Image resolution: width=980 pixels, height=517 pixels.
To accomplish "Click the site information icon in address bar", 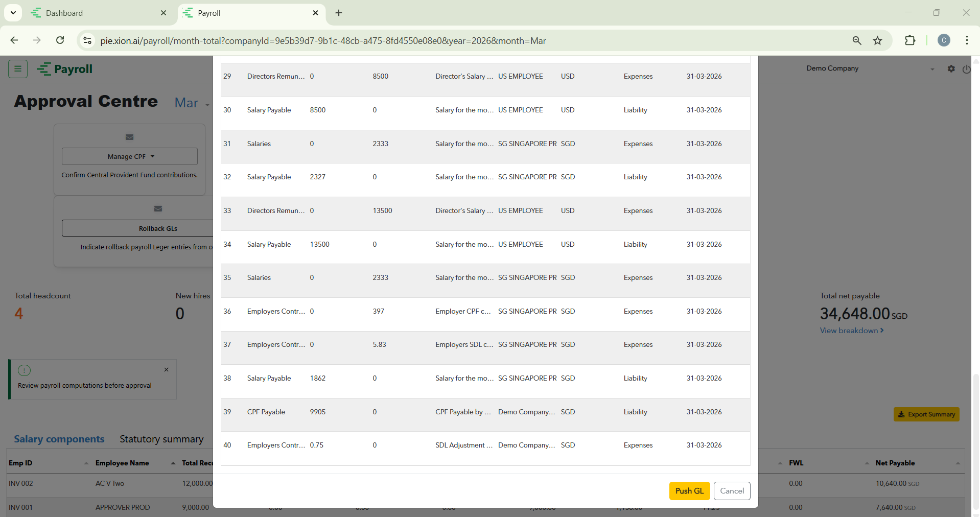I will tap(88, 41).
